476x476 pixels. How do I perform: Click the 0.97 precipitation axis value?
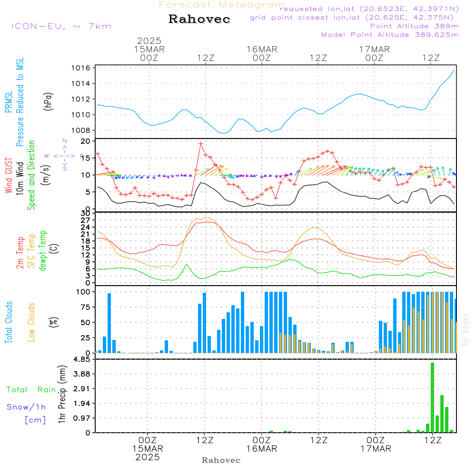[82, 418]
